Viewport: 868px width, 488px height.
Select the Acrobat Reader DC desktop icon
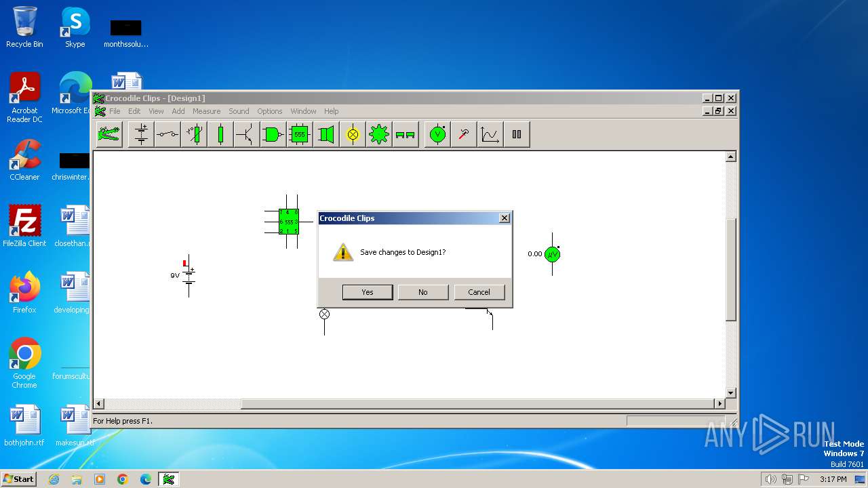(24, 98)
